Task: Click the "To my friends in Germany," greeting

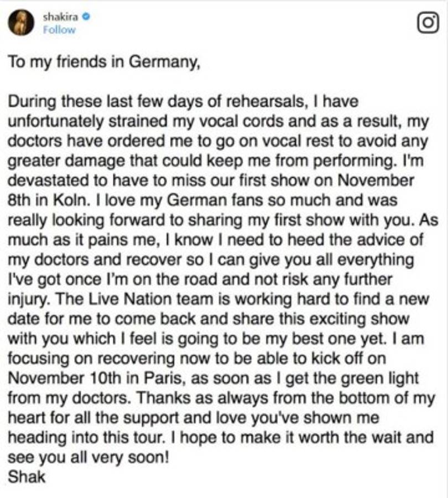Action: click(x=103, y=62)
